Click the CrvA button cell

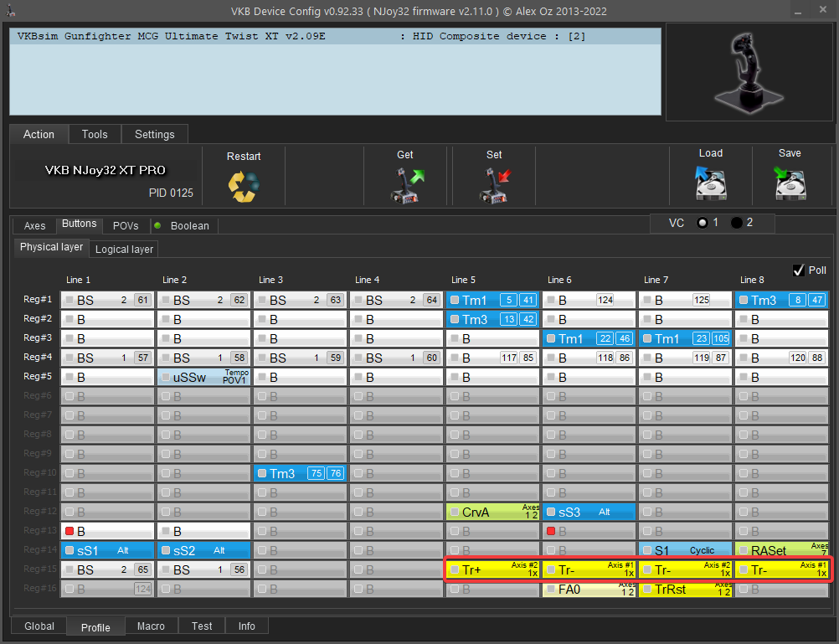(x=492, y=512)
